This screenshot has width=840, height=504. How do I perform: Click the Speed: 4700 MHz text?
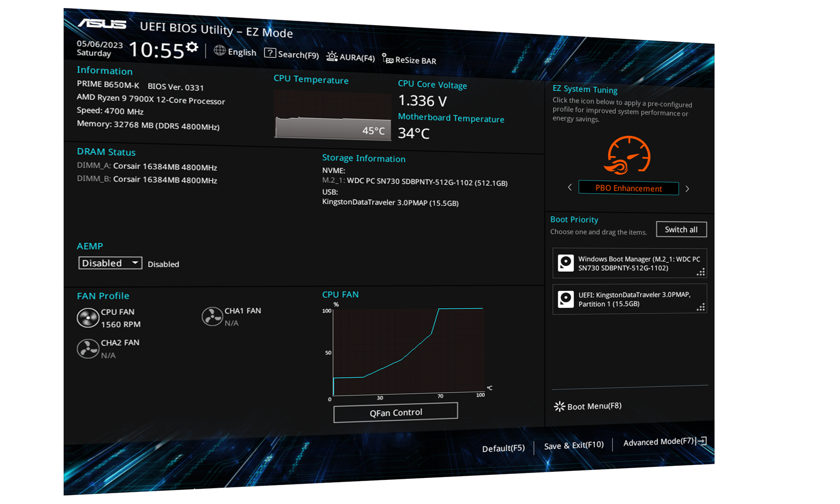110,111
